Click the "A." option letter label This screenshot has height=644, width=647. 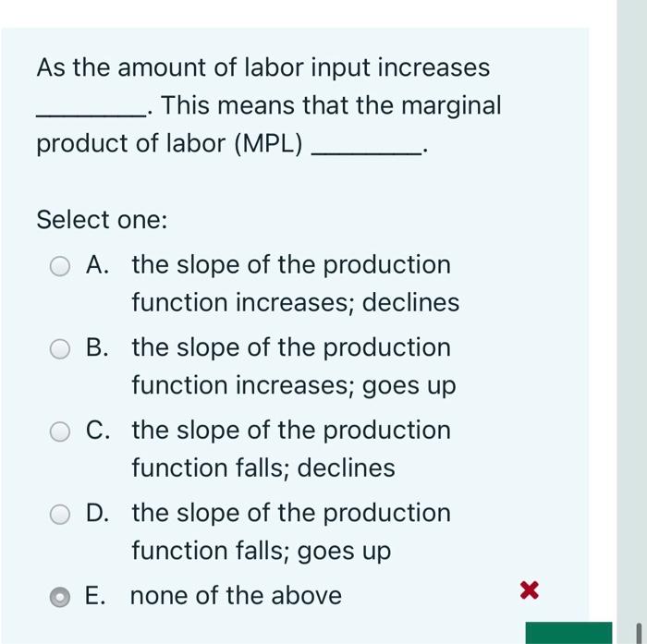tap(98, 264)
